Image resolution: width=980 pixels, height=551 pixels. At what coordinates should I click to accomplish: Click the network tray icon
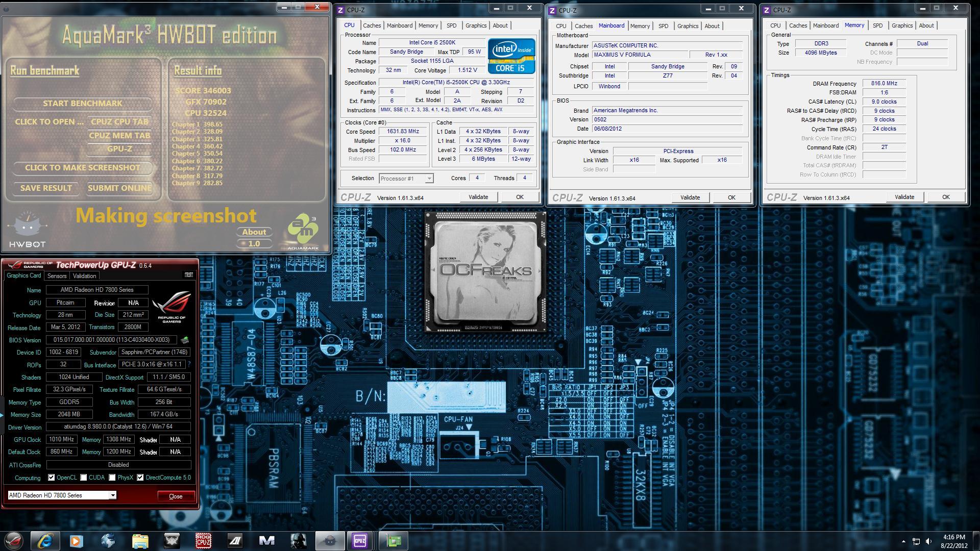point(916,541)
